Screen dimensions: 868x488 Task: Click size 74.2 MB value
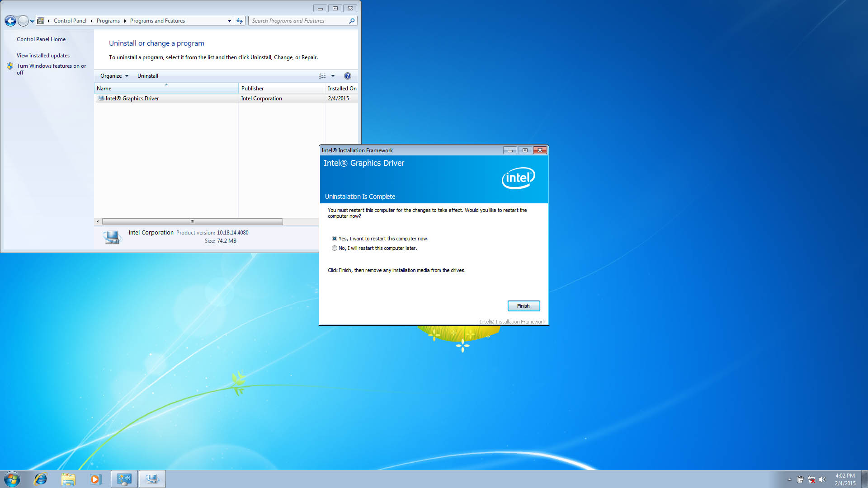pyautogui.click(x=226, y=241)
